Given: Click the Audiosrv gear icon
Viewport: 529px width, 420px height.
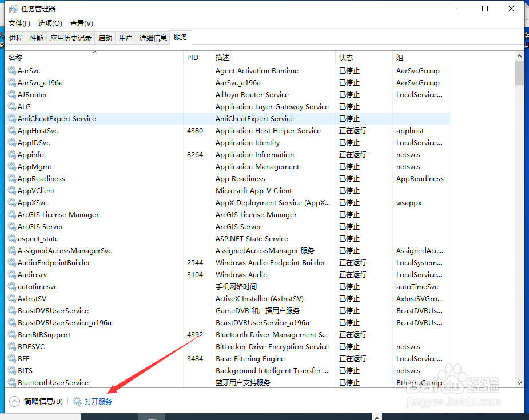Looking at the screenshot, I should point(12,274).
